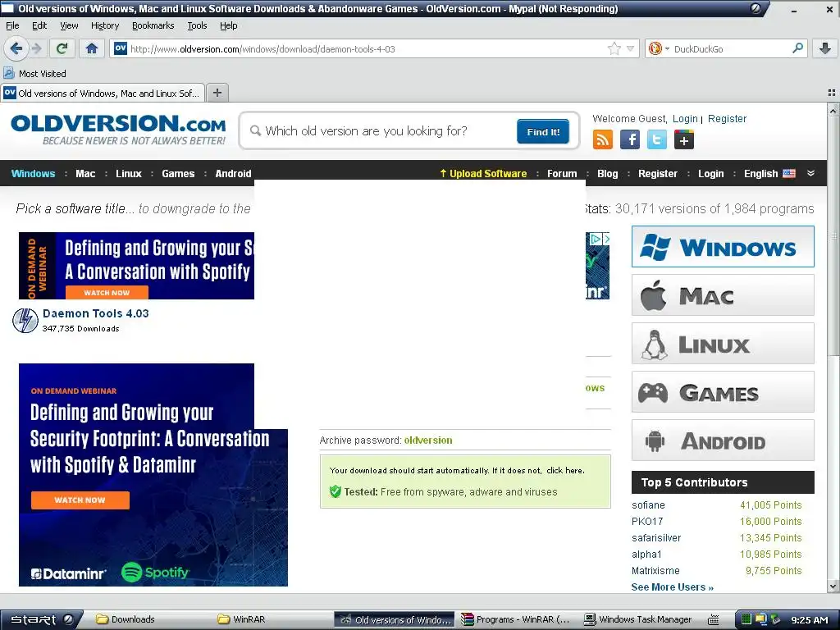Open the Blog nav link
The width and height of the screenshot is (840, 630).
coord(608,173)
